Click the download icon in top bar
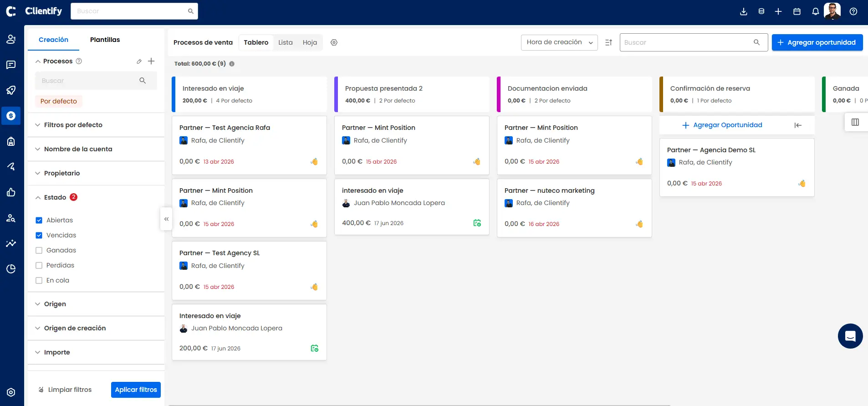Viewport: 868px width, 406px height. pyautogui.click(x=744, y=11)
